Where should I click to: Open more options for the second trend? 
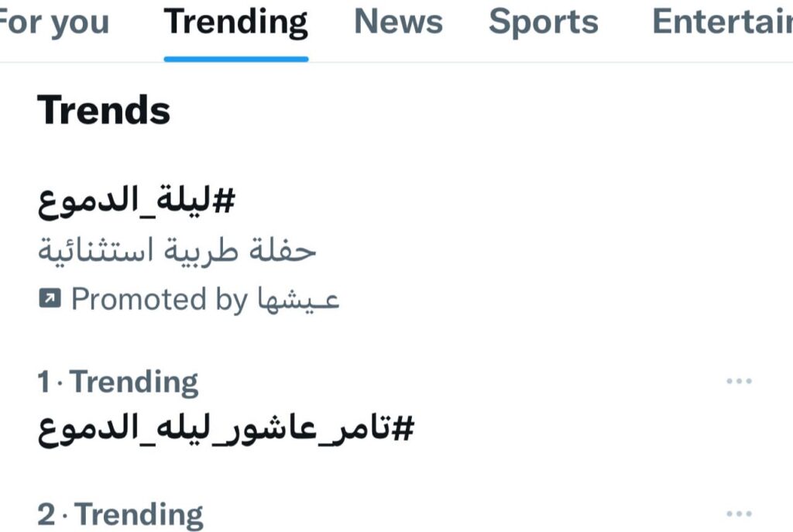click(739, 513)
